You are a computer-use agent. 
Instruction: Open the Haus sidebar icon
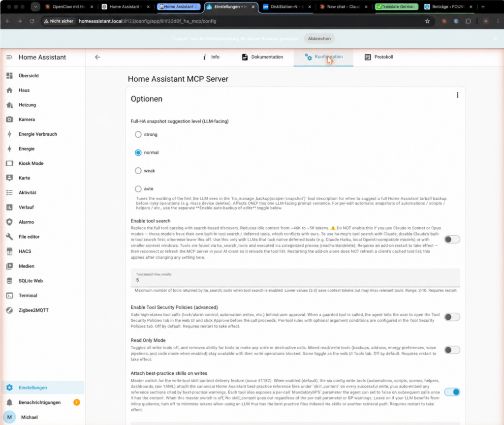(9, 91)
